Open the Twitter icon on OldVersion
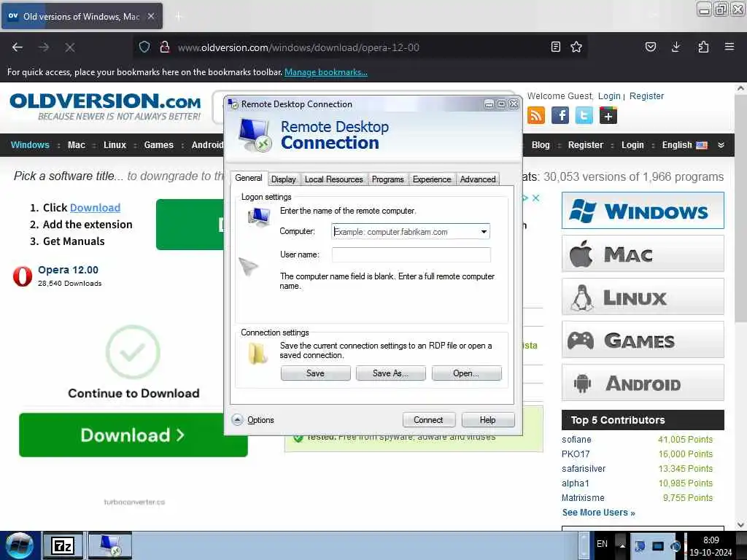The height and width of the screenshot is (560, 747). [x=584, y=115]
